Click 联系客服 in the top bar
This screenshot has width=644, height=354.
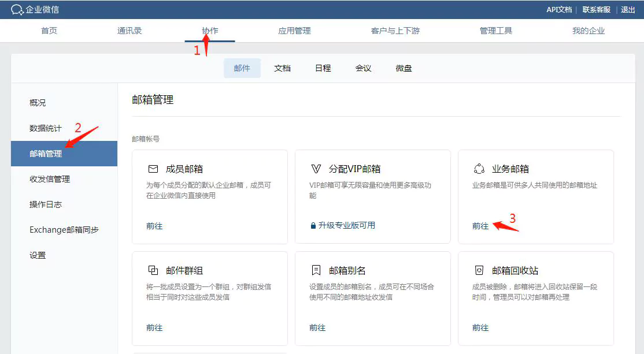[x=595, y=9]
